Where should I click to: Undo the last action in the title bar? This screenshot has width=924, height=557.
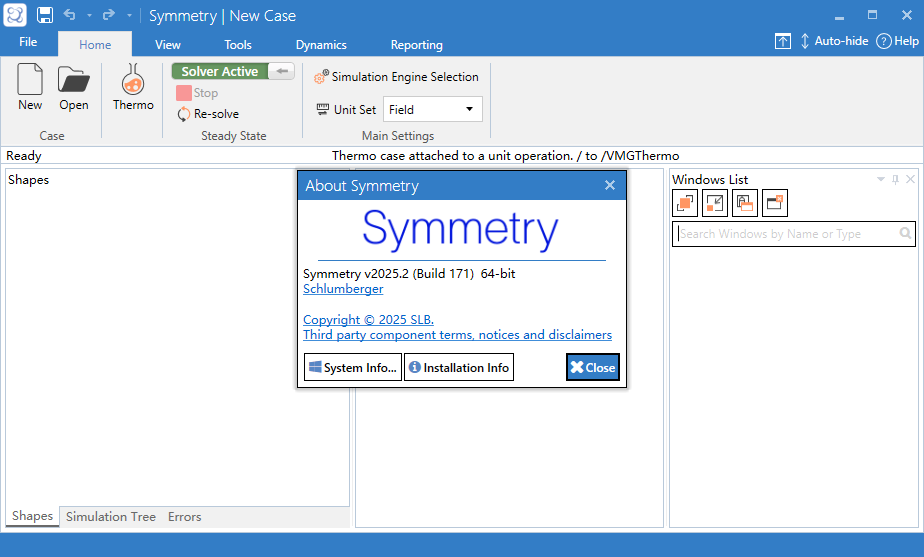(70, 15)
